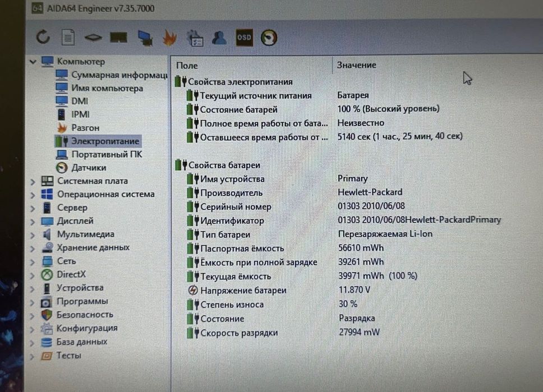Open the Report document icon
The height and width of the screenshot is (392, 543).
(x=68, y=37)
